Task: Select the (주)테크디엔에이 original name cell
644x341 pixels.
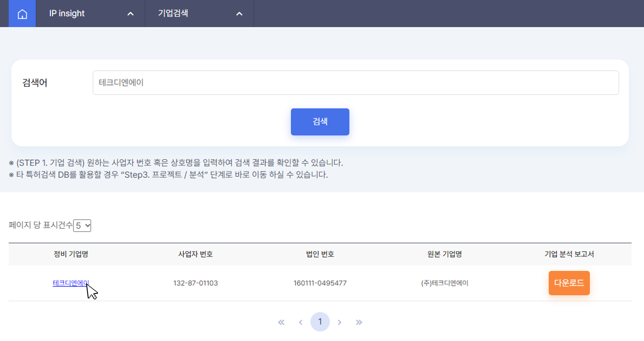Action: (445, 283)
